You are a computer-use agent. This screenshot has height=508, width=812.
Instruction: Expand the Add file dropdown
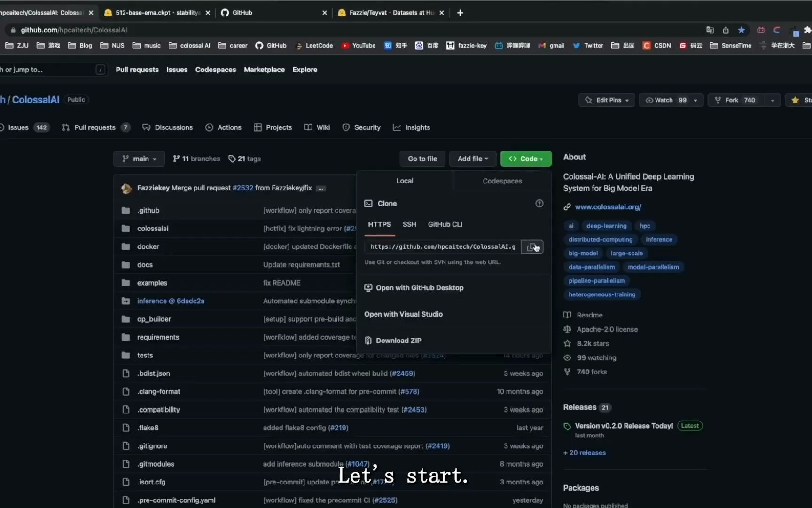(x=473, y=159)
